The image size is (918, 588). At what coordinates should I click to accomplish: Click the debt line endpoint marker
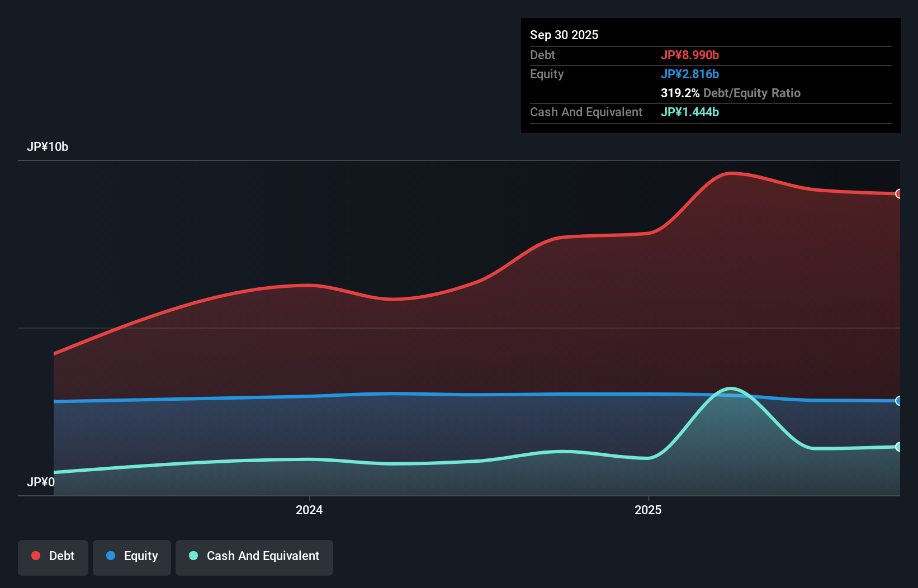pos(899,194)
